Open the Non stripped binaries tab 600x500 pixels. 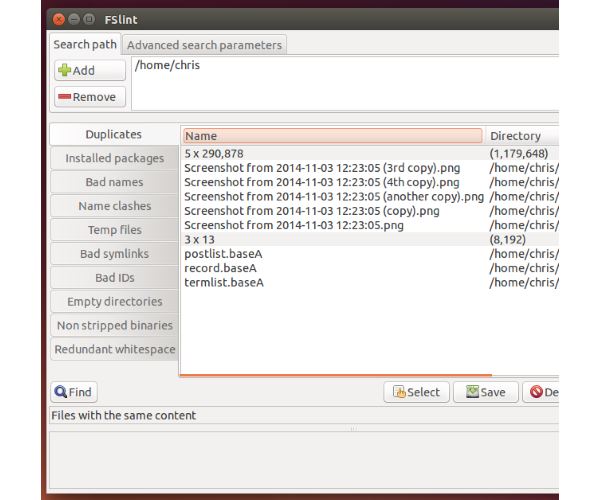[x=114, y=326]
